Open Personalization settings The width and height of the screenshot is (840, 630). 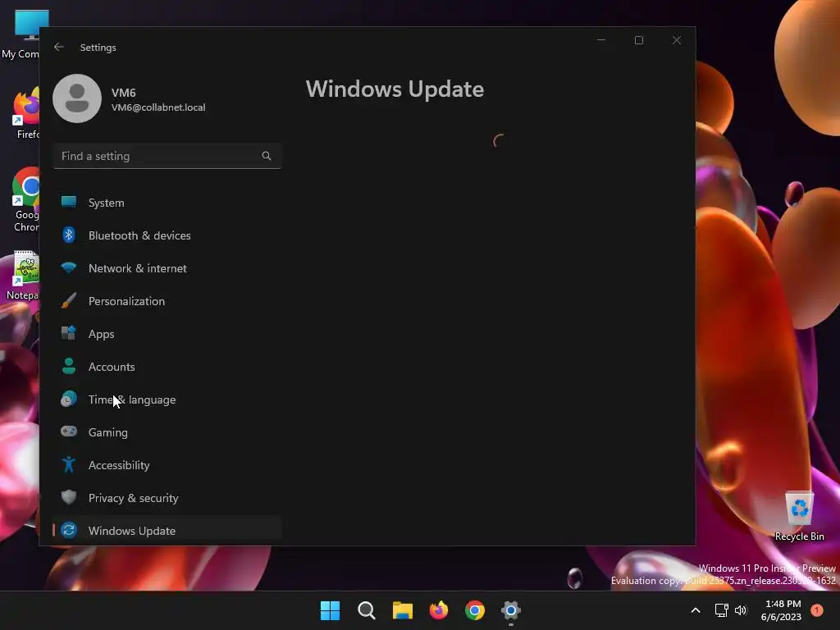tap(167, 301)
